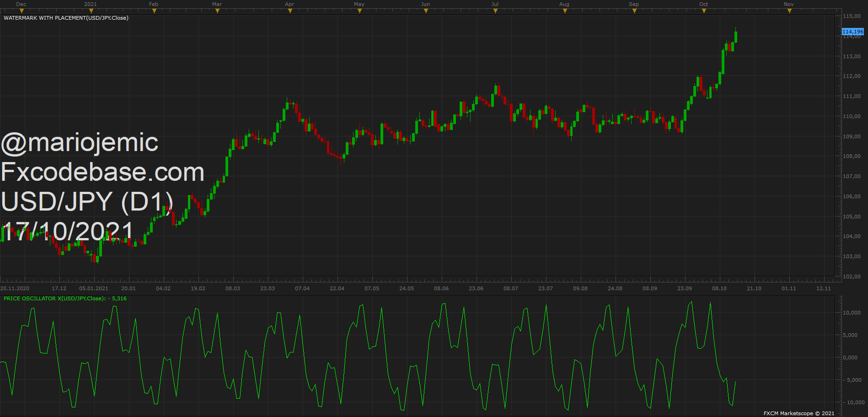Click the 22.04 date label
This screenshot has height=417, width=868.
point(337,288)
